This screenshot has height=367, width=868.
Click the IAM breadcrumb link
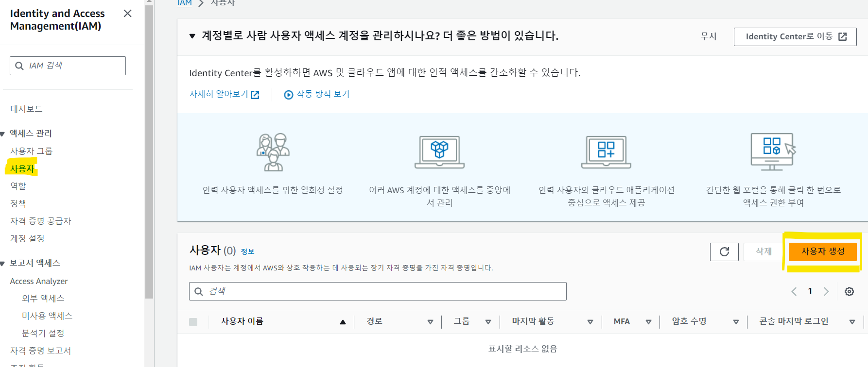coord(185,3)
